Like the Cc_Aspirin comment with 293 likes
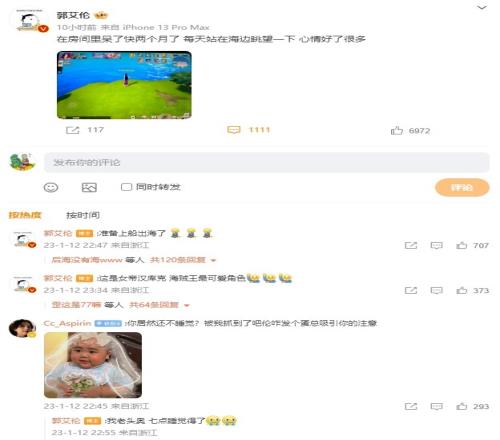500x440 pixels. point(462,406)
